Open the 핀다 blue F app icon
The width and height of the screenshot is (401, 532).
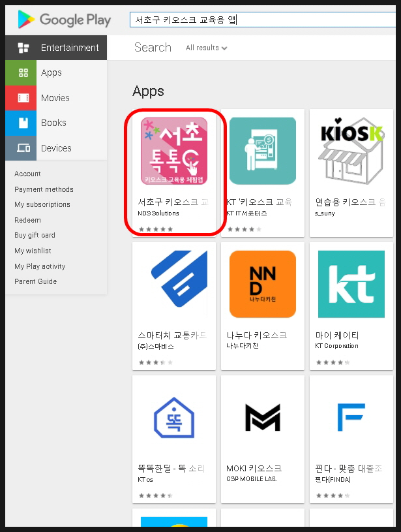(351, 417)
